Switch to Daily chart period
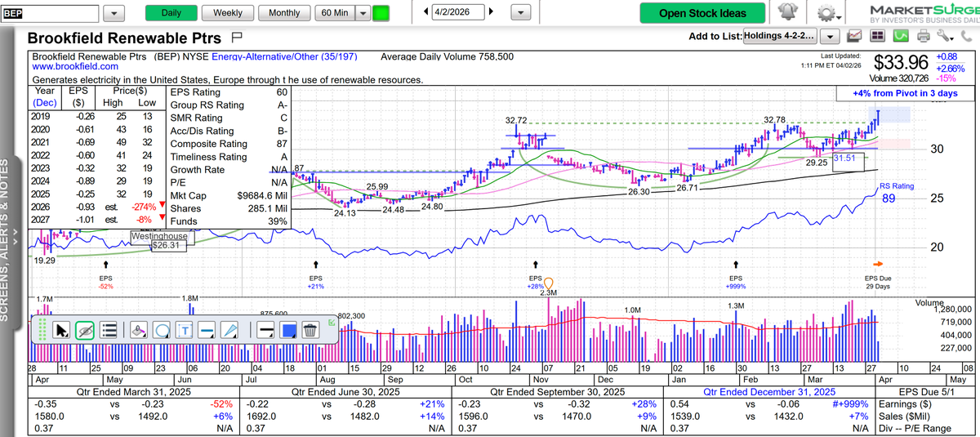The height and width of the screenshot is (437, 980). click(171, 13)
